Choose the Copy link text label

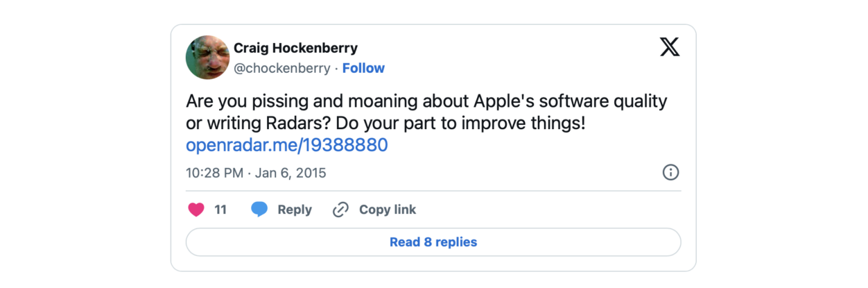point(388,210)
